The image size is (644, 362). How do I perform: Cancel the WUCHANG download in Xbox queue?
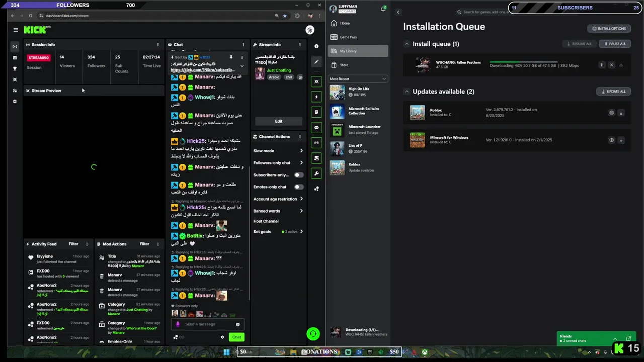click(x=611, y=65)
